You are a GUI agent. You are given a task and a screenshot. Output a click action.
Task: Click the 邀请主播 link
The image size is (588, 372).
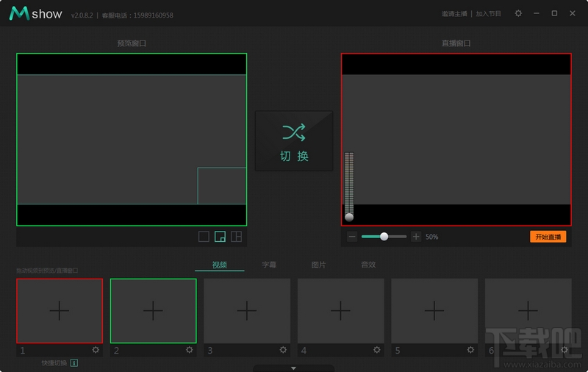pos(454,14)
